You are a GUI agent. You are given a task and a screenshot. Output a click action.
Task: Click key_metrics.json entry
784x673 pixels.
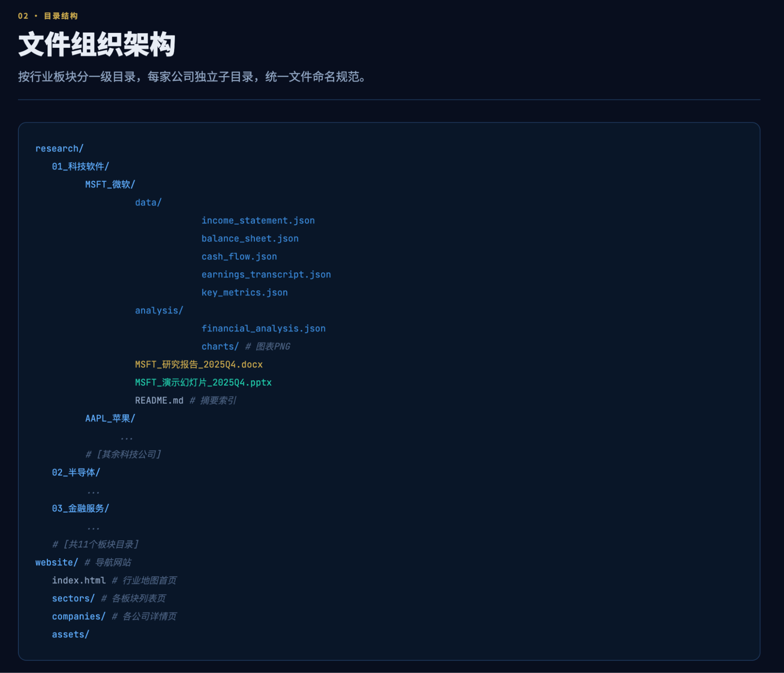pyautogui.click(x=244, y=292)
